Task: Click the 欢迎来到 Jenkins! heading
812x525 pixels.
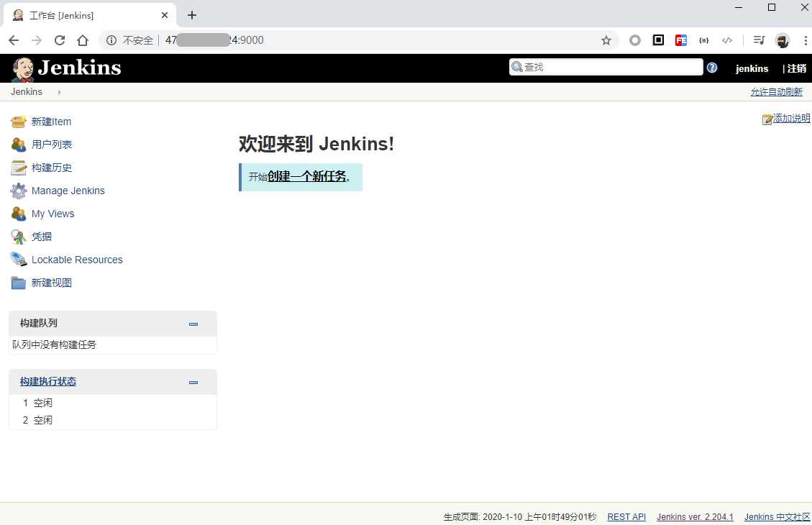Action: pyautogui.click(x=316, y=144)
